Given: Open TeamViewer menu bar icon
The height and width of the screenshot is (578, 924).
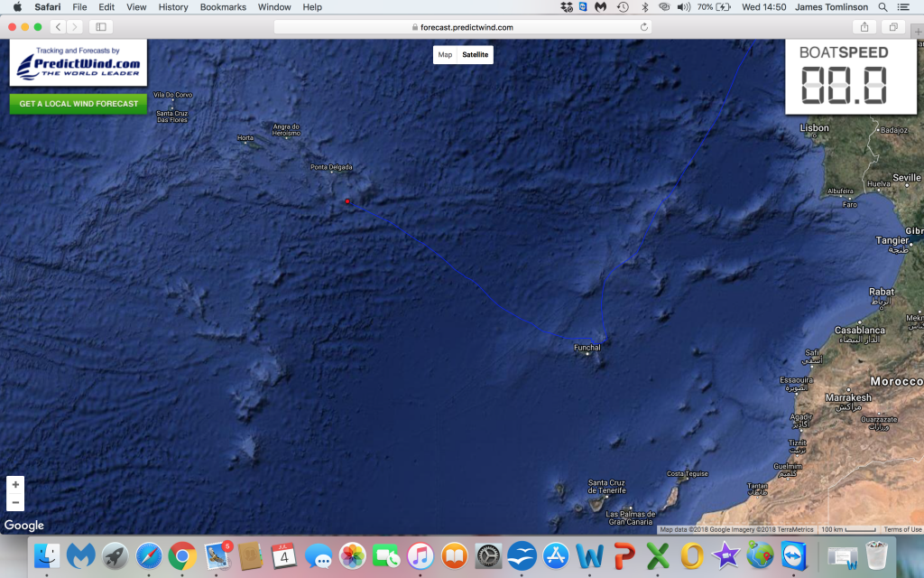Looking at the screenshot, I should click(x=583, y=7).
